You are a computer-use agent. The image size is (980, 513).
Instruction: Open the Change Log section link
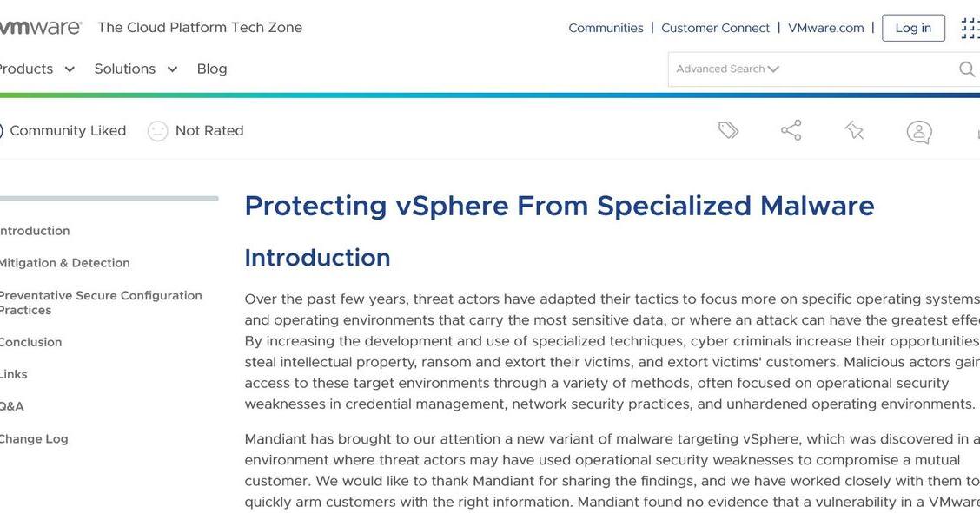coord(34,438)
